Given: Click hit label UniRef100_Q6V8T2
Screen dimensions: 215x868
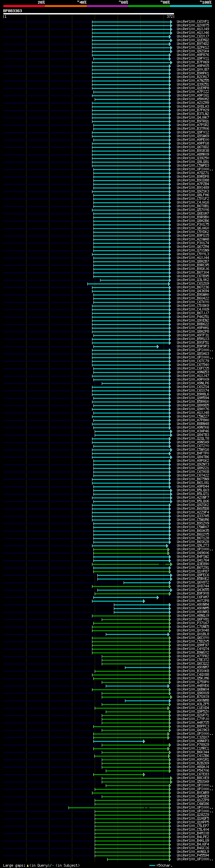Looking at the screenshot, I should coord(193,583).
